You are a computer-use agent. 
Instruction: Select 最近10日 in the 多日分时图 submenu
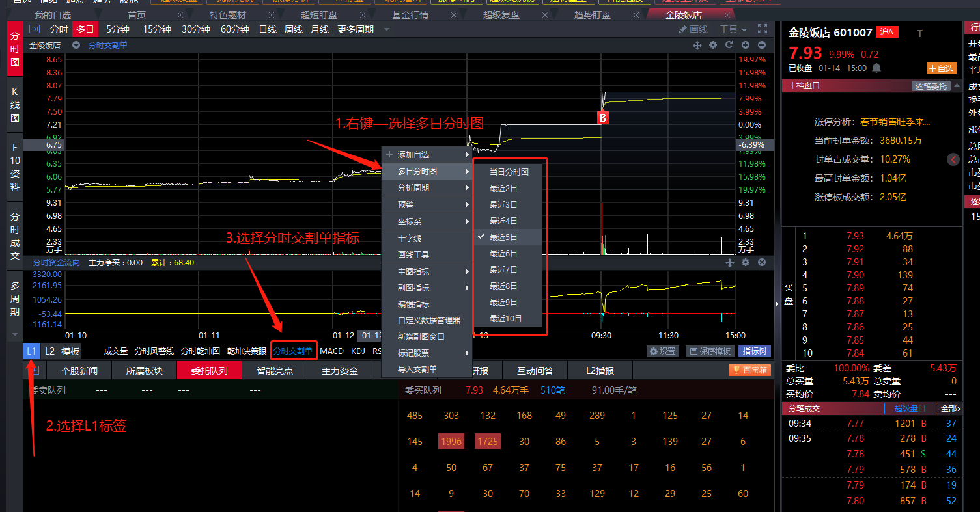coord(508,319)
